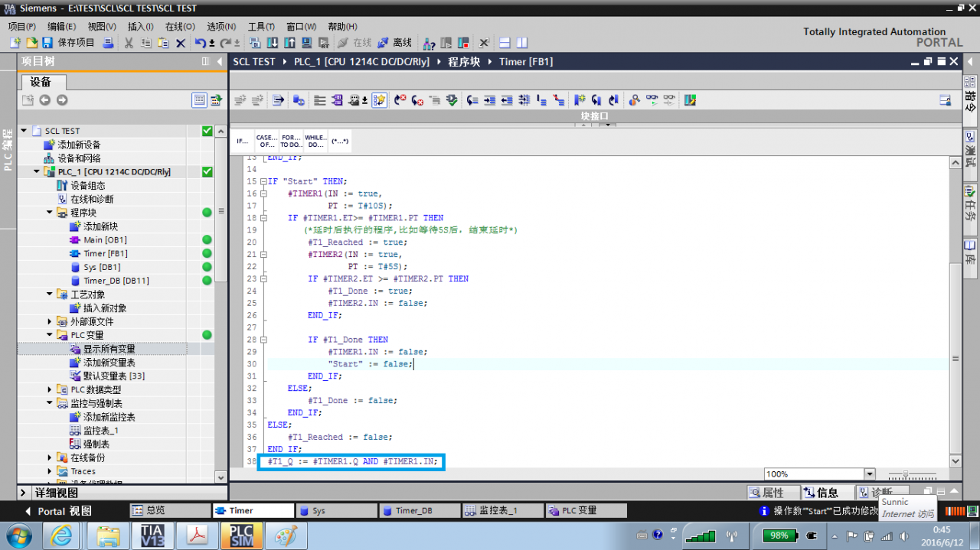Image resolution: width=980 pixels, height=550 pixels.
Task: Click the Outdent text icon in editor toolbar
Action: tap(507, 100)
